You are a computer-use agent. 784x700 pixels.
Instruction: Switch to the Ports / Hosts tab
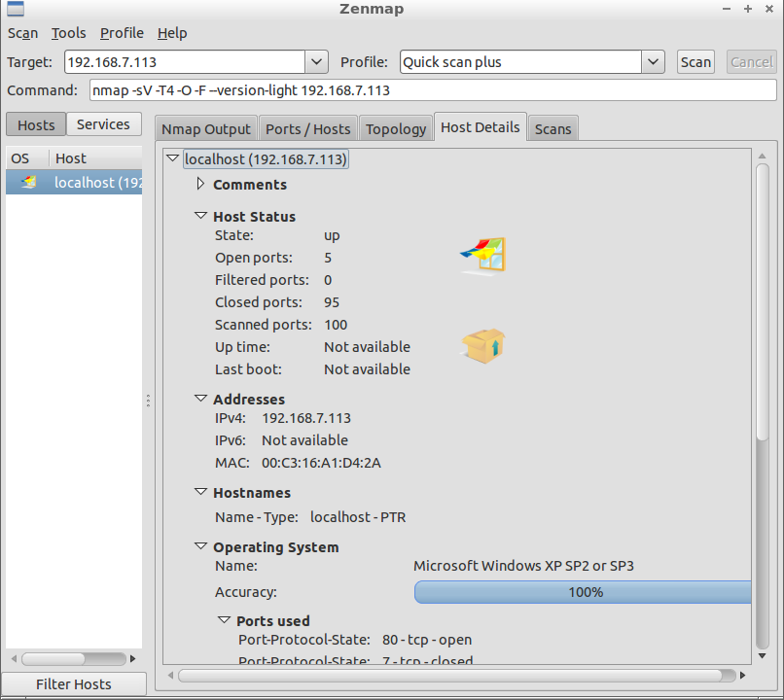(308, 129)
